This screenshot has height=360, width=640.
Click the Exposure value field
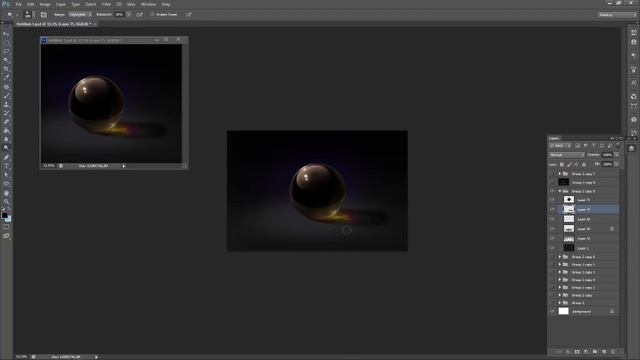click(x=120, y=15)
